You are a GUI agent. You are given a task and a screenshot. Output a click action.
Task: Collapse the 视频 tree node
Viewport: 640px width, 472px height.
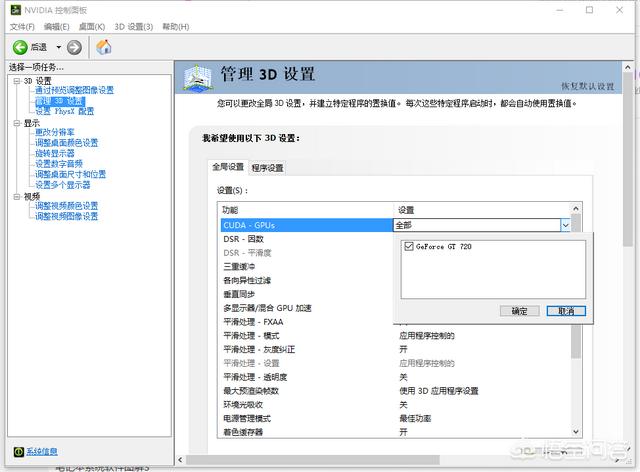click(x=16, y=196)
